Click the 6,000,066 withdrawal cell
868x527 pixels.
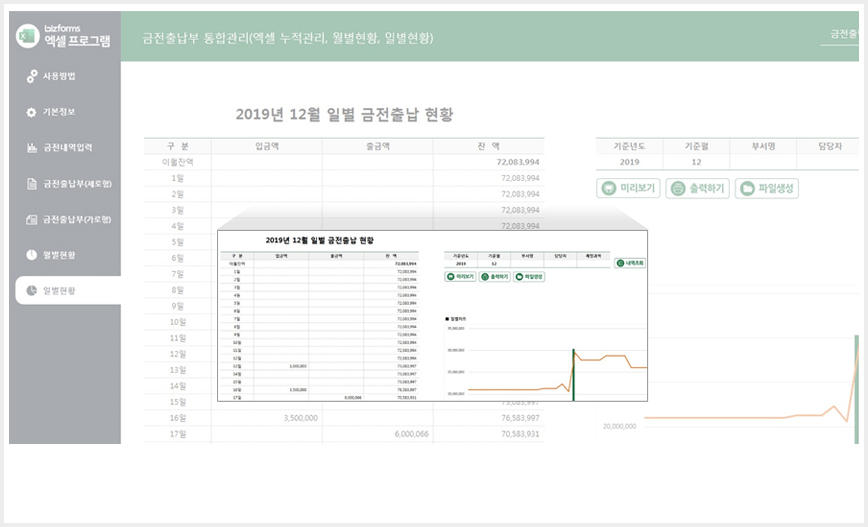pos(378,434)
